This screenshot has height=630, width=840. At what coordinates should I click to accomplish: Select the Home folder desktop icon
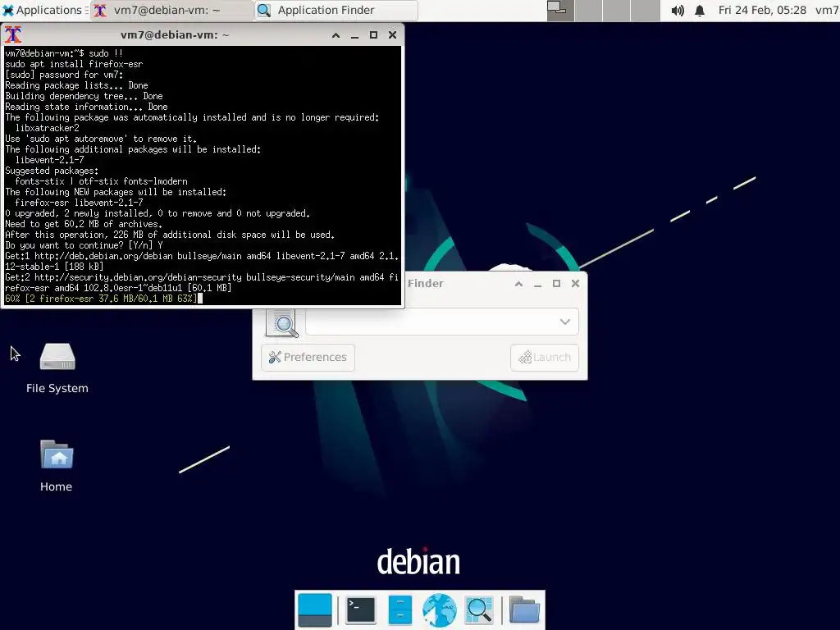tap(57, 454)
